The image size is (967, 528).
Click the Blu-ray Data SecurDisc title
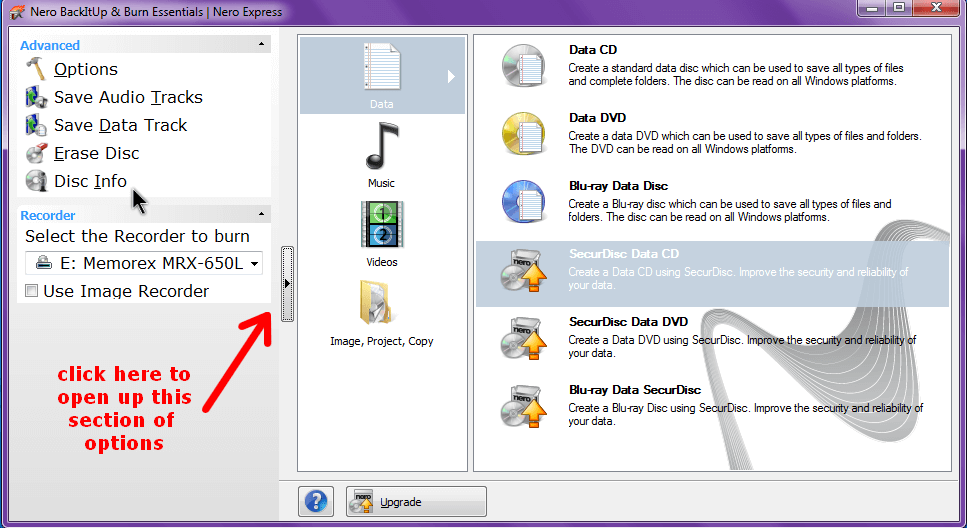point(635,390)
